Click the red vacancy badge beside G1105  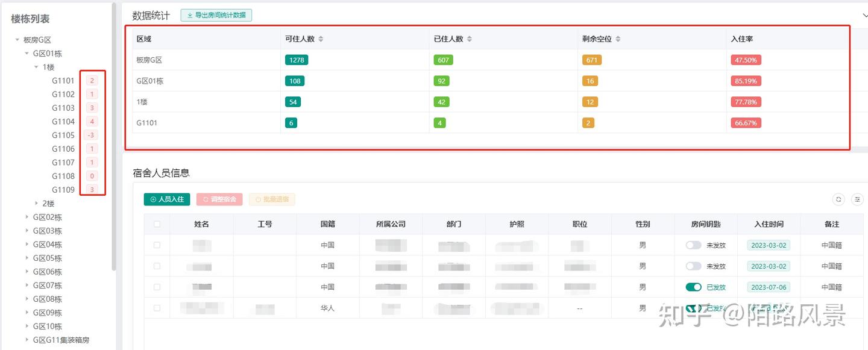point(92,136)
